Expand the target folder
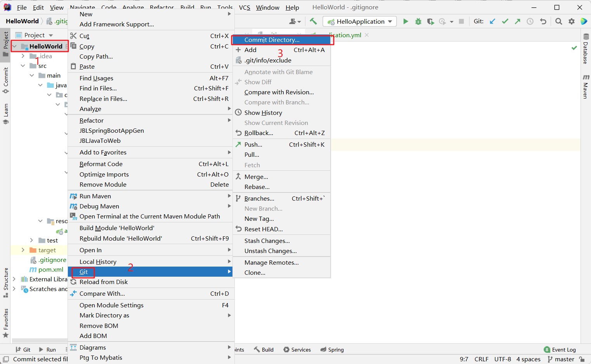 [23, 250]
